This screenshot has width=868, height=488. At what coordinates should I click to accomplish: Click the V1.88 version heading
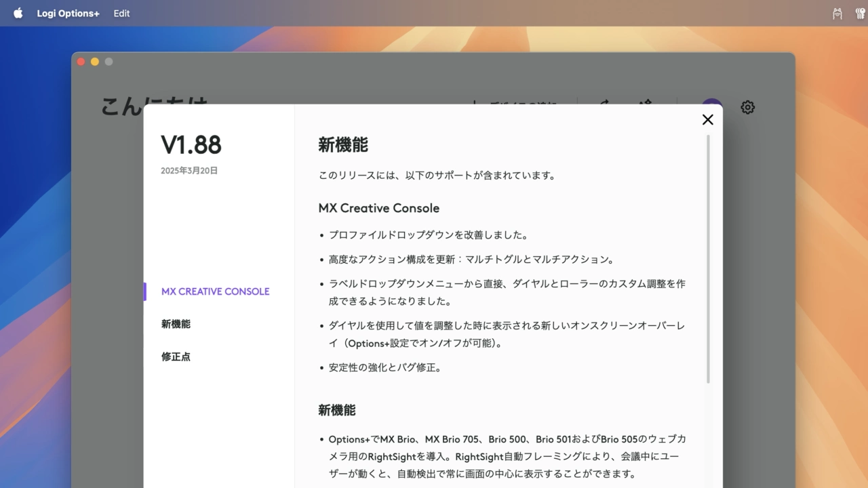pyautogui.click(x=191, y=145)
